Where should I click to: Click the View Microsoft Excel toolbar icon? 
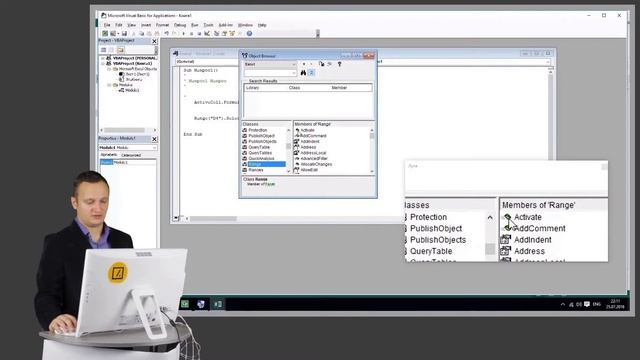pyautogui.click(x=105, y=33)
